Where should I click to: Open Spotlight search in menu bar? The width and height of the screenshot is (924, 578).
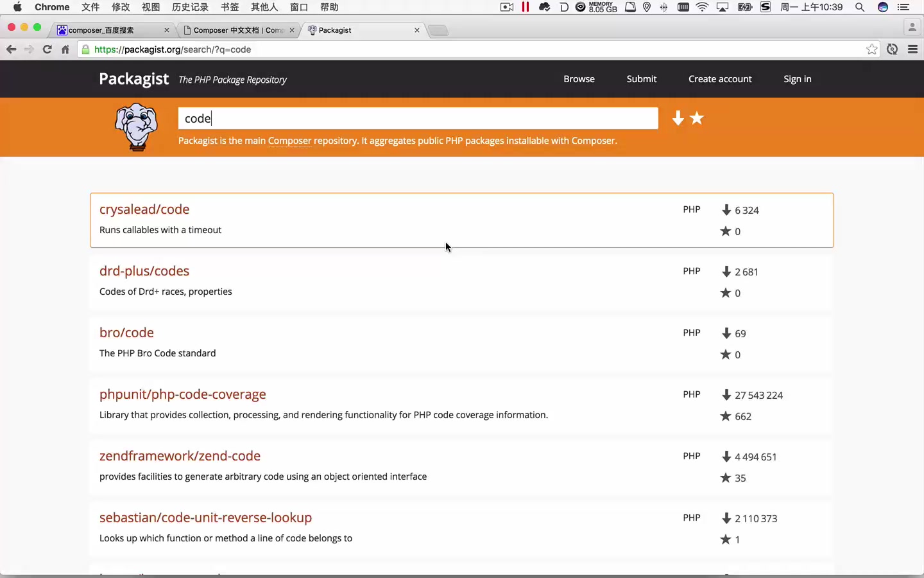click(860, 7)
